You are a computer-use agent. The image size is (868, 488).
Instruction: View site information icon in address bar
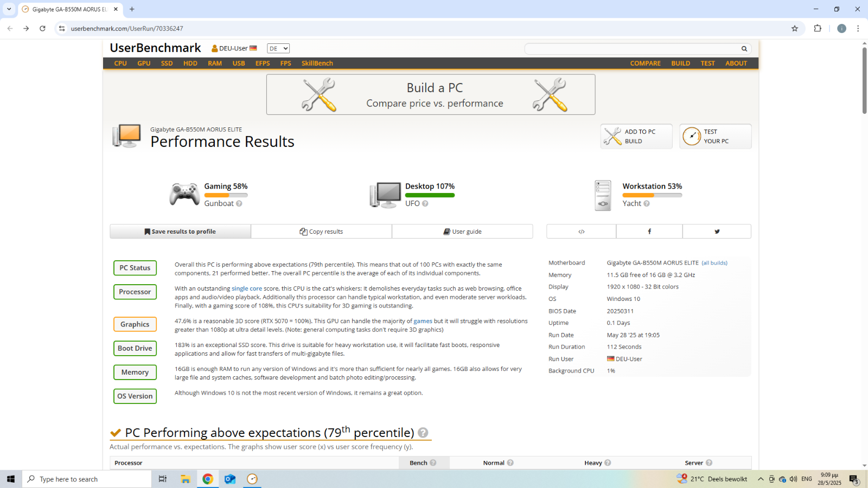click(x=62, y=29)
